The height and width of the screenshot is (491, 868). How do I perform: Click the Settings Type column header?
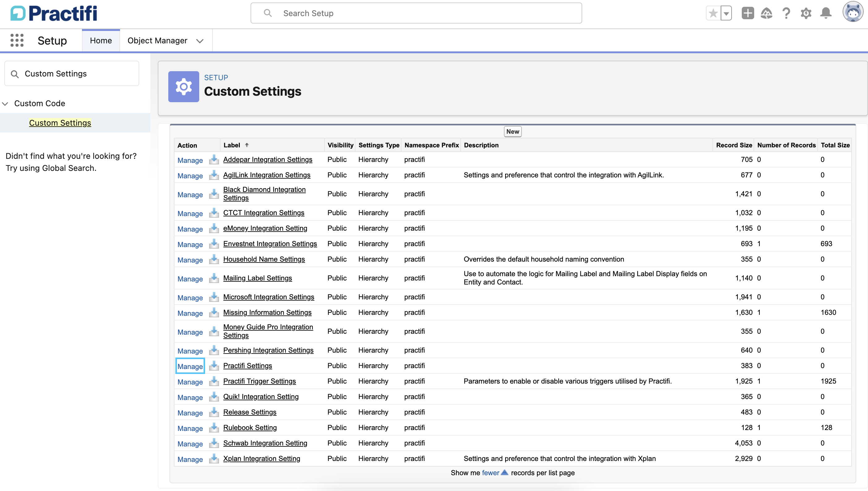click(x=379, y=145)
